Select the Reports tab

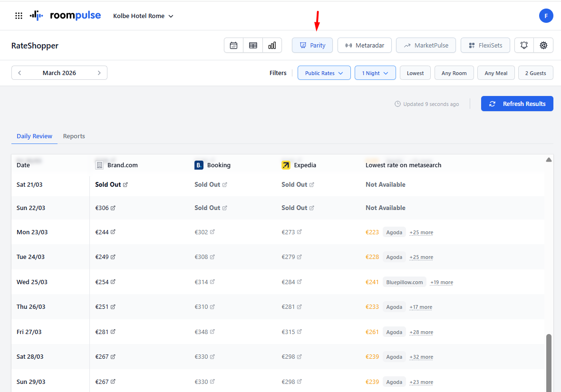point(74,136)
